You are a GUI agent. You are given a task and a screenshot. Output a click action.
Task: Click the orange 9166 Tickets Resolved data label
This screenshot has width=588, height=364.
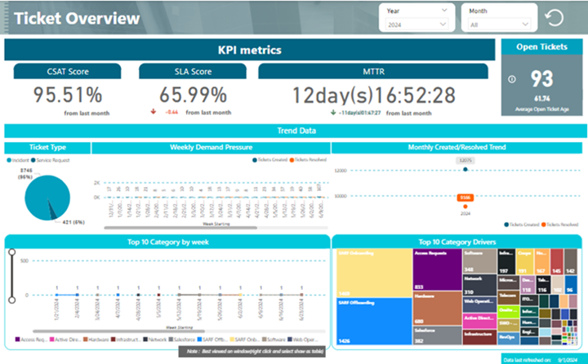point(465,197)
